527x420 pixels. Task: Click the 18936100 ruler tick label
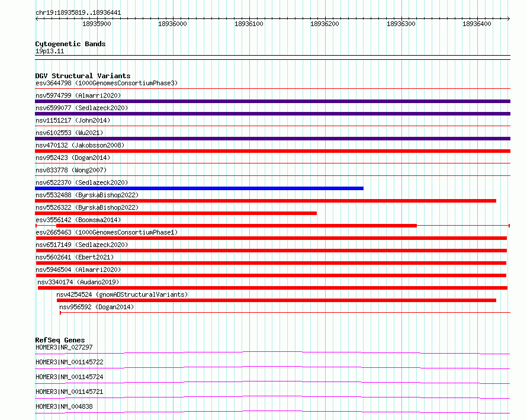(249, 24)
